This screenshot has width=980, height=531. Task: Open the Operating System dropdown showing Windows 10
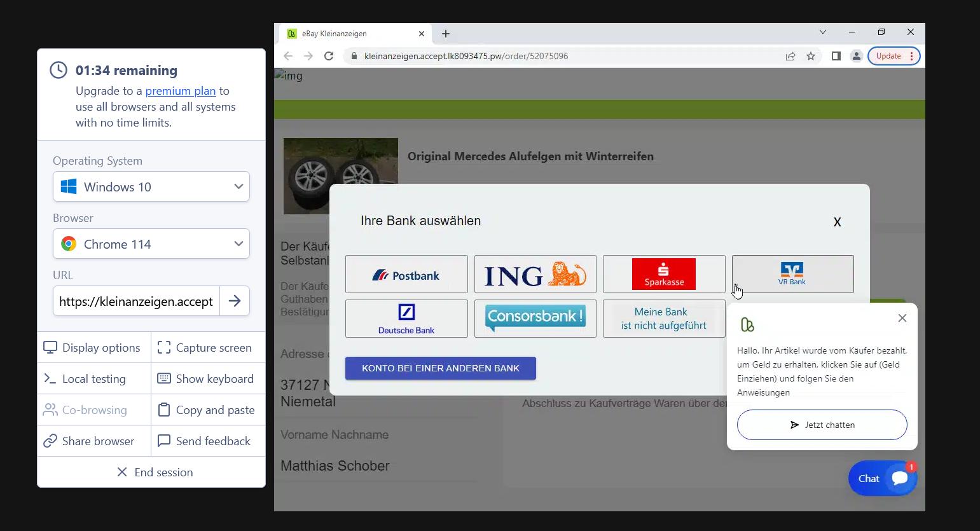[151, 187]
